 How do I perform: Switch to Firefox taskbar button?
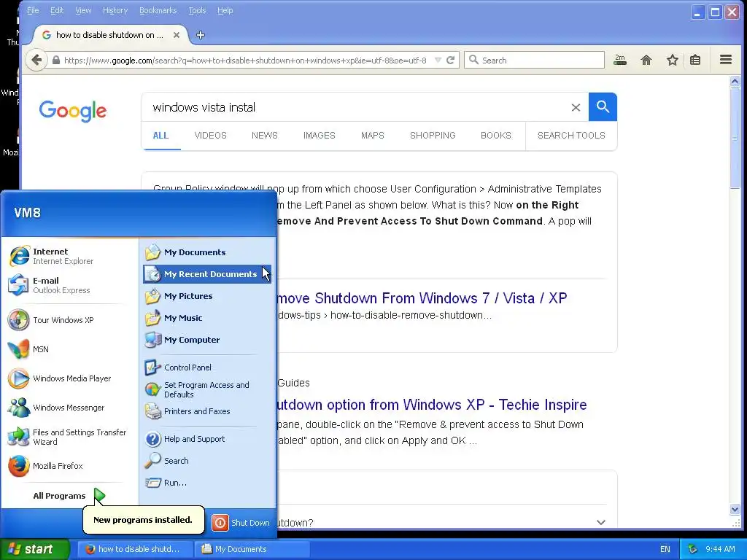tap(136, 549)
